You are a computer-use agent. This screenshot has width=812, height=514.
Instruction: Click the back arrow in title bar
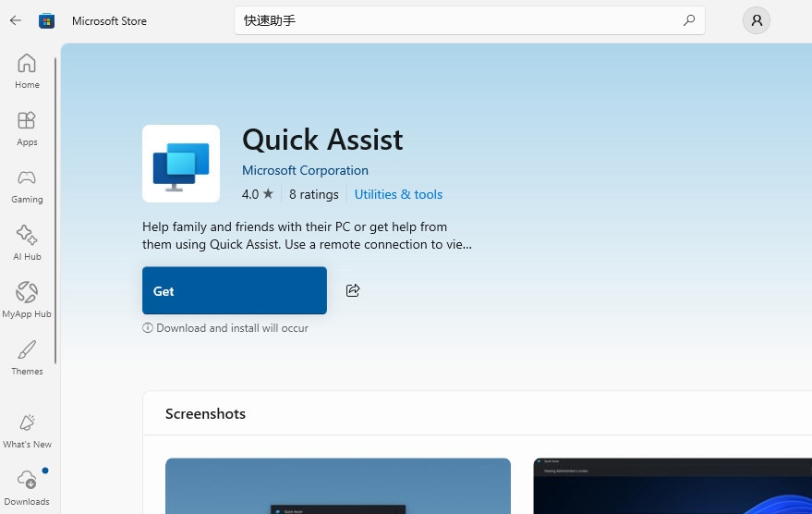pyautogui.click(x=16, y=20)
